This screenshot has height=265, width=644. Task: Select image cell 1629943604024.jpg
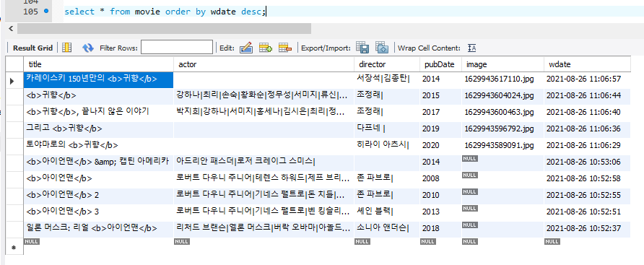click(502, 96)
